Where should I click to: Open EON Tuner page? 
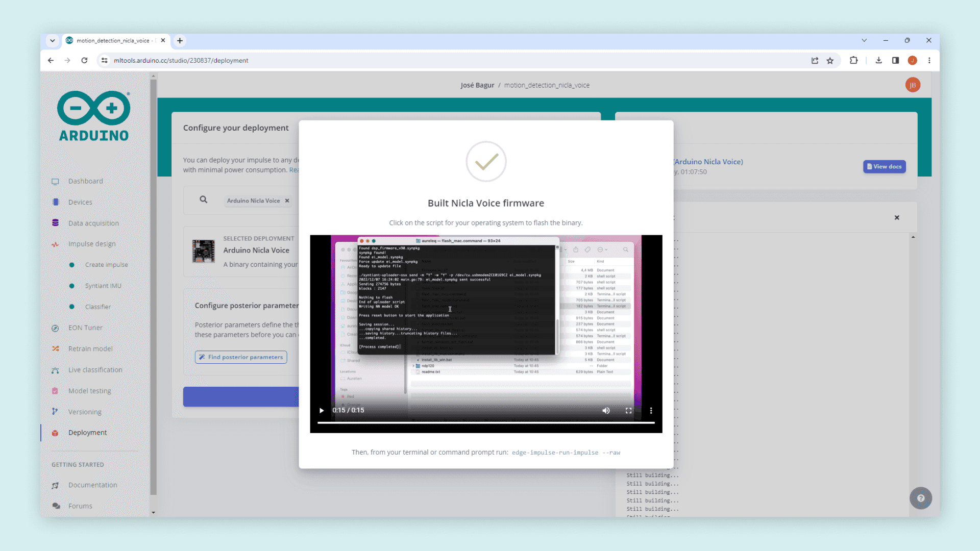tap(85, 328)
